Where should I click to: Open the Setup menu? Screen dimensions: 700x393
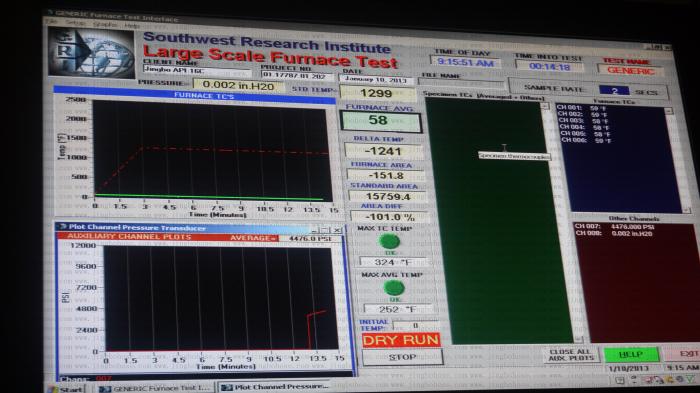75,23
